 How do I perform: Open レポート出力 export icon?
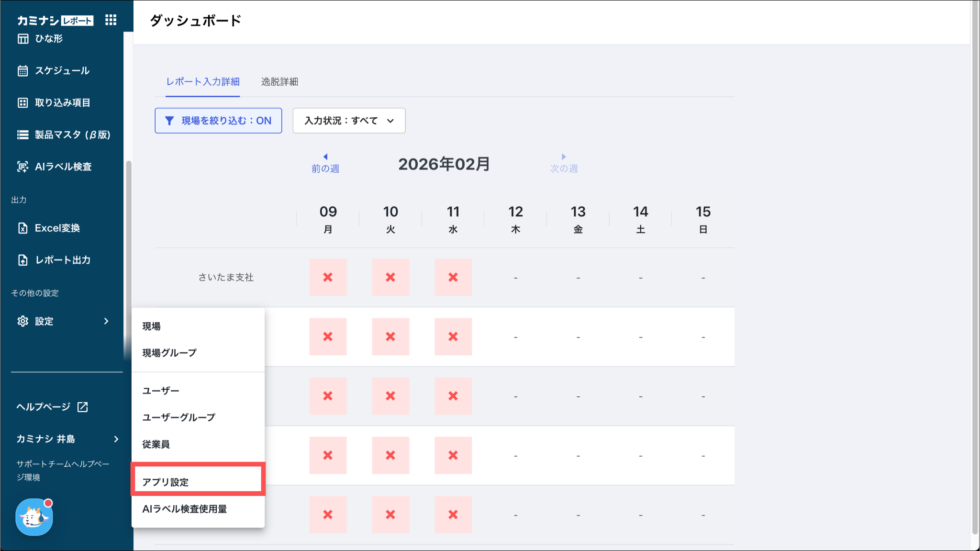point(22,260)
